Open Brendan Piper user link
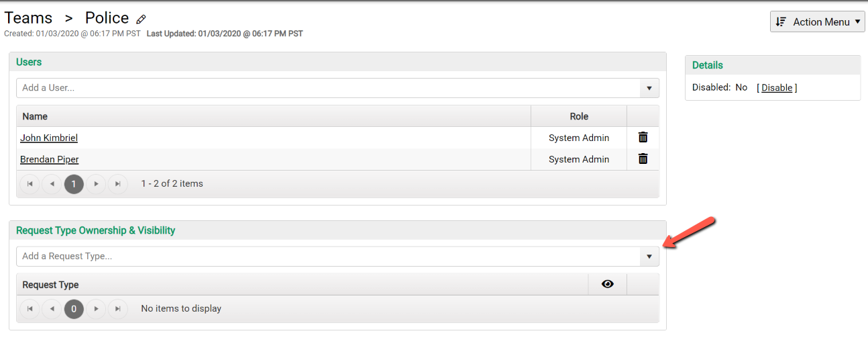The width and height of the screenshot is (868, 360). (x=50, y=159)
